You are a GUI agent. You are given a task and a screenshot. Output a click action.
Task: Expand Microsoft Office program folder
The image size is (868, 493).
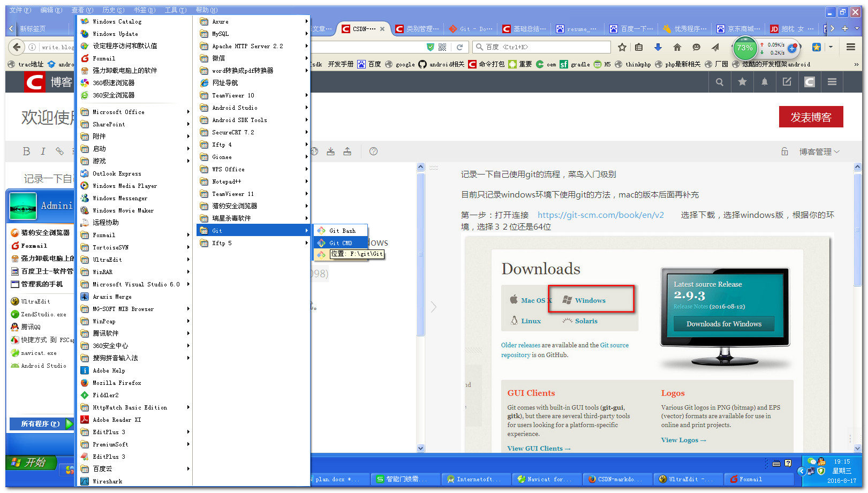coord(135,112)
